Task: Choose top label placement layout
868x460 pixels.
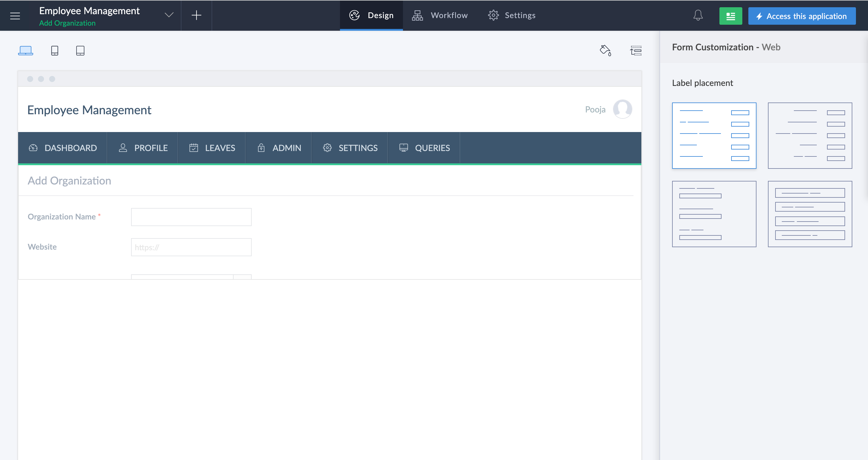Action: point(714,214)
